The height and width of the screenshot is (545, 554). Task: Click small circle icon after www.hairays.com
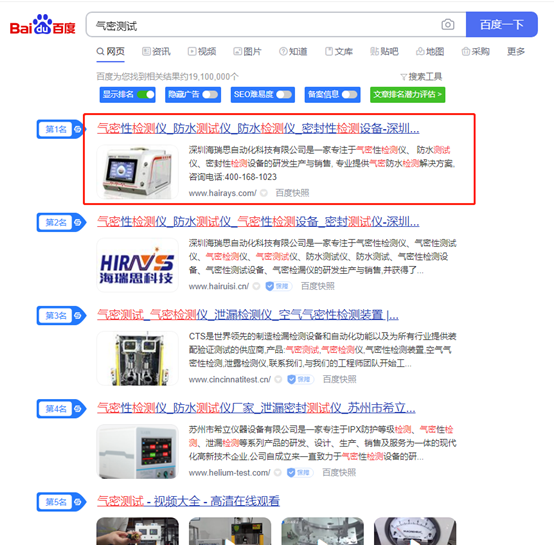click(264, 193)
